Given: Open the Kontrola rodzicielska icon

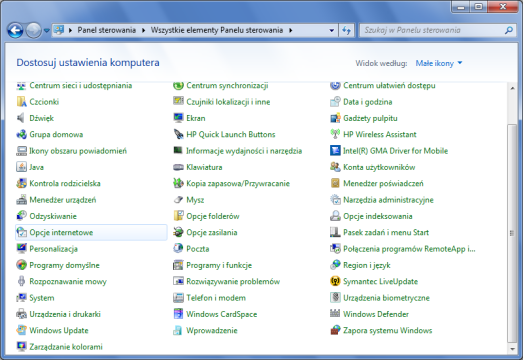Looking at the screenshot, I should click(21, 184).
